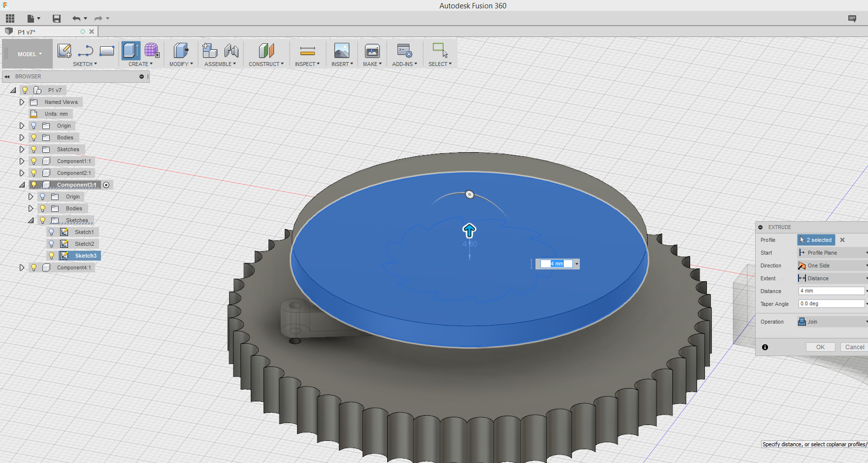Image resolution: width=868 pixels, height=463 pixels.
Task: Click the Construct plane icon
Action: tap(266, 51)
